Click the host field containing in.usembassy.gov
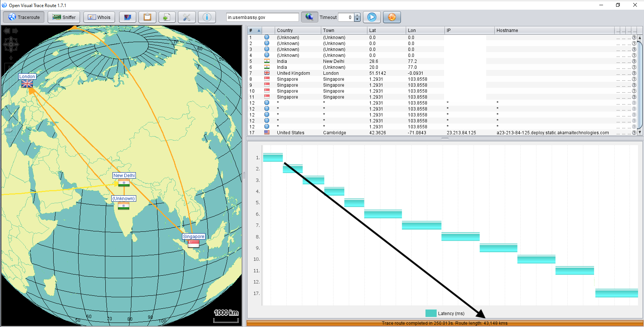 [x=262, y=17]
